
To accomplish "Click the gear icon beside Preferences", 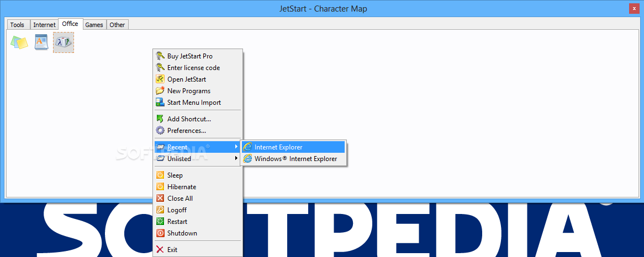I will pyautogui.click(x=160, y=130).
